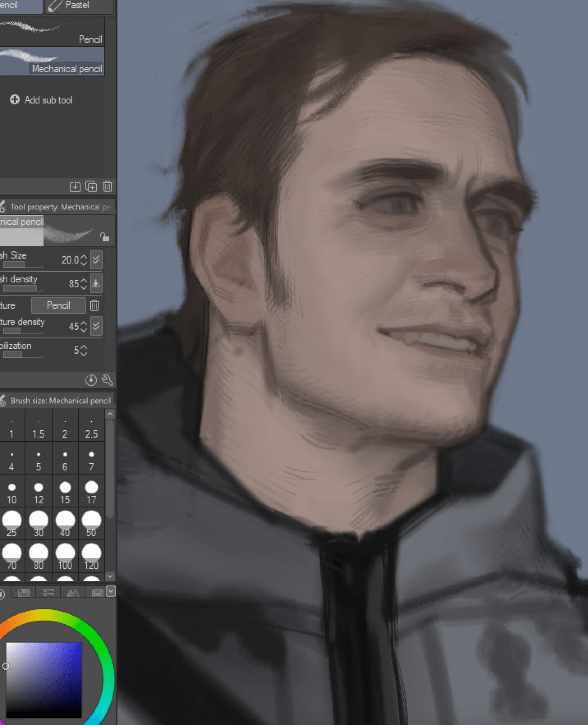Viewport: 588px width, 725px height.
Task: Expand the color panel tab list chevron
Action: [x=111, y=591]
